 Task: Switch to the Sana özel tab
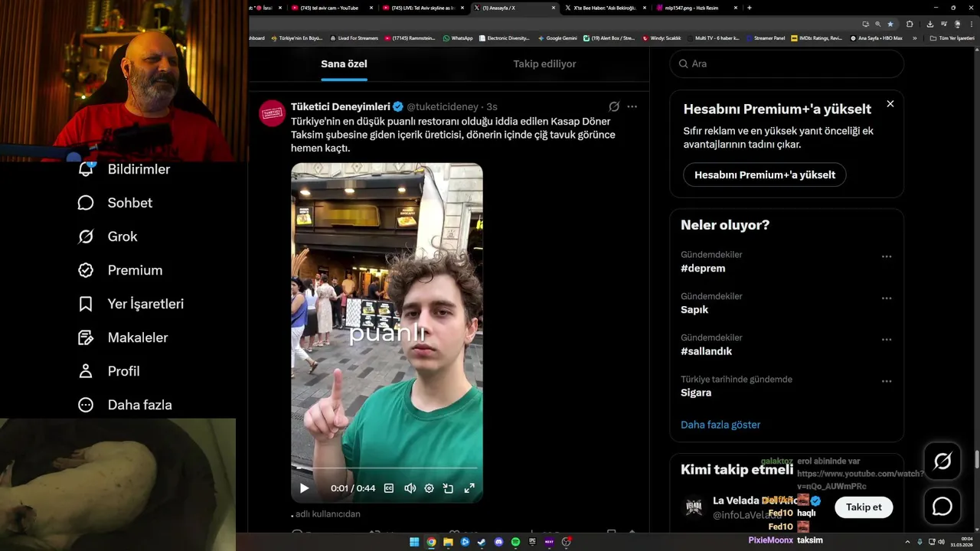(344, 64)
